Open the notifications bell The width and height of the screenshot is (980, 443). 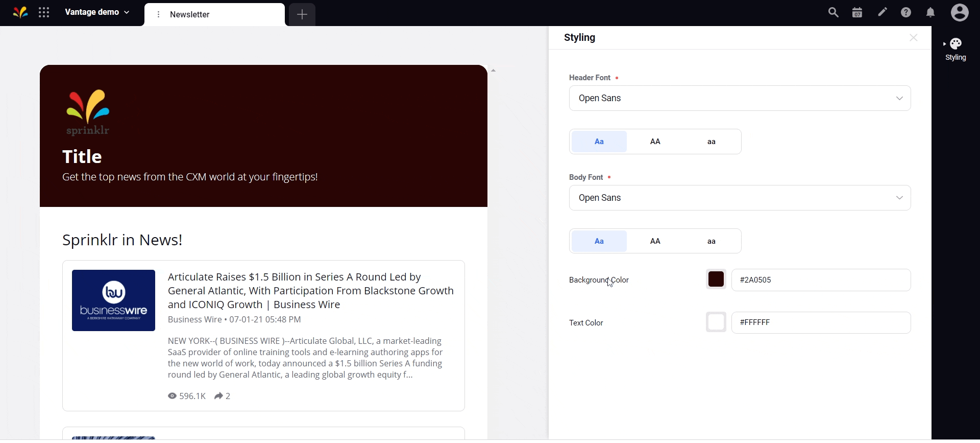coord(931,13)
